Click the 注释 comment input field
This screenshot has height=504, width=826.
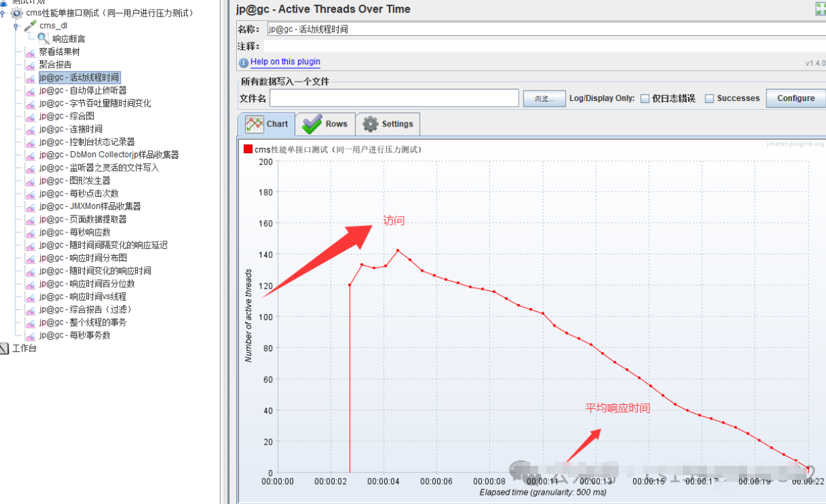click(x=544, y=46)
